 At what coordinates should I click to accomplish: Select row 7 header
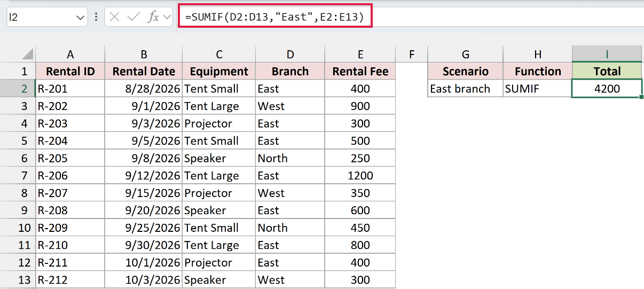tap(18, 176)
